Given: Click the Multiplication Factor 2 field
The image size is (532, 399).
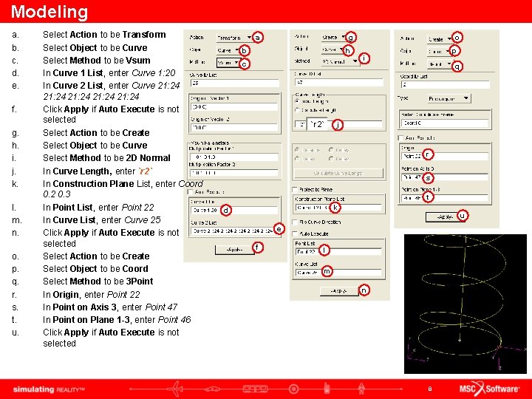Looking at the screenshot, I should coord(234,173).
